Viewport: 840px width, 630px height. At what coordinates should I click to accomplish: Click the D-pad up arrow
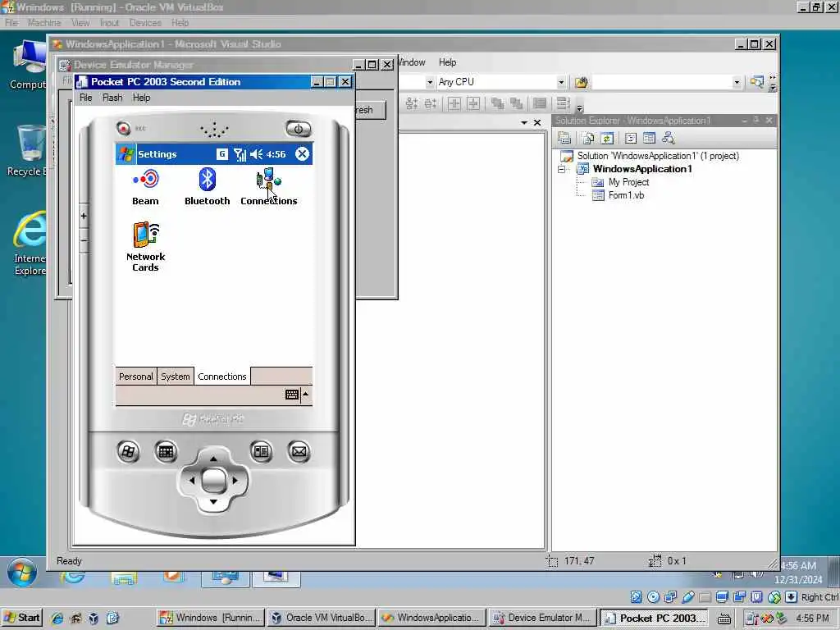click(213, 458)
